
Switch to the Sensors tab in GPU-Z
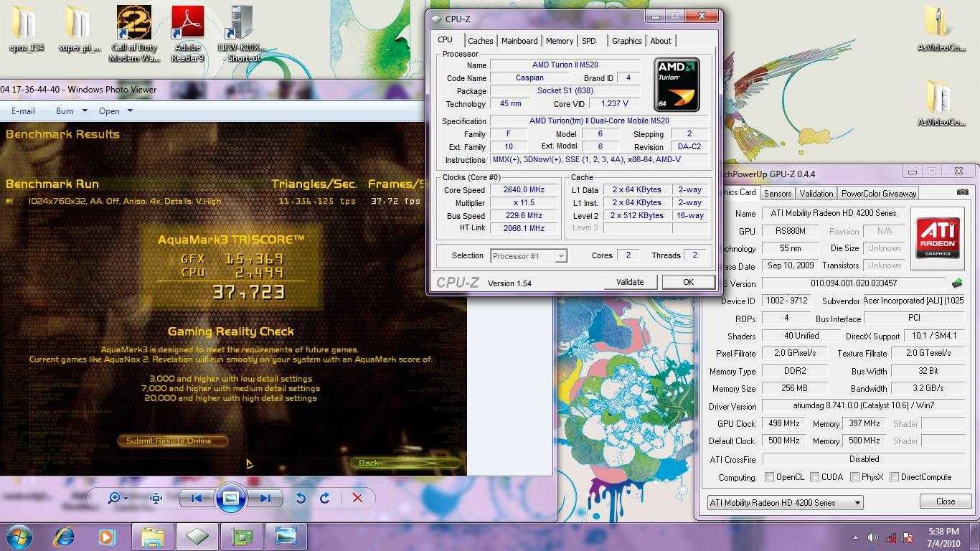[778, 193]
